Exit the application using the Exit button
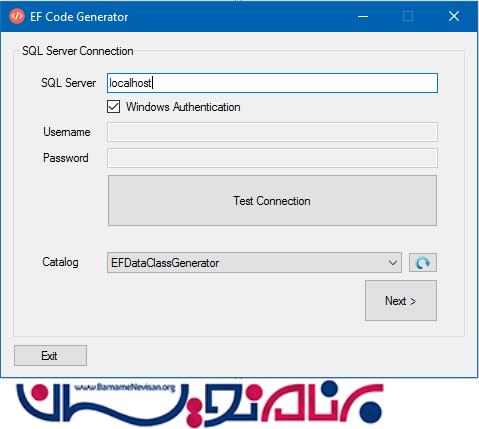The image size is (479, 429). coord(50,356)
